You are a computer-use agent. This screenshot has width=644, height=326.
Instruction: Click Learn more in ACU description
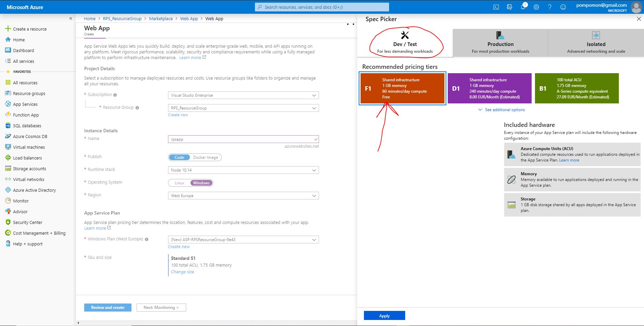pyautogui.click(x=569, y=160)
